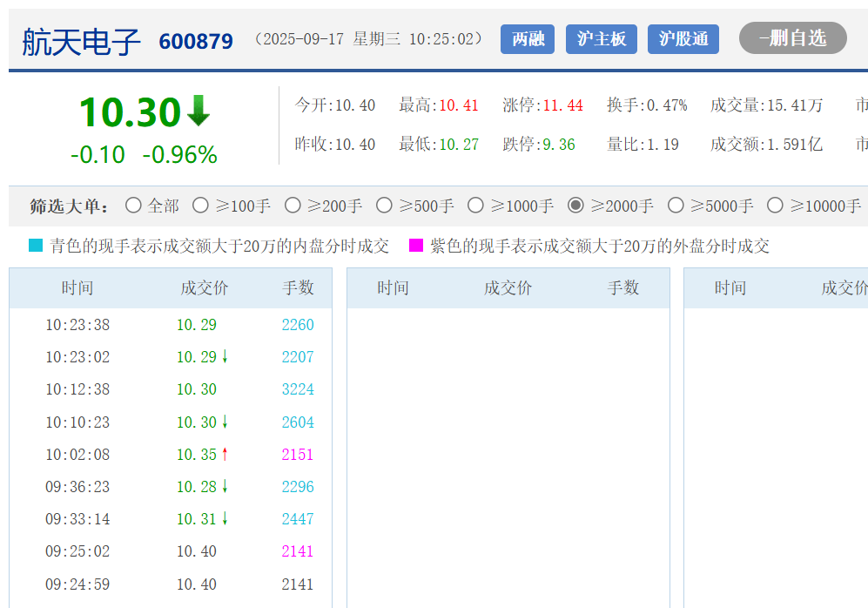The image size is (868, 608).
Task: Click the 量比:1.19 value
Action: pos(643,145)
